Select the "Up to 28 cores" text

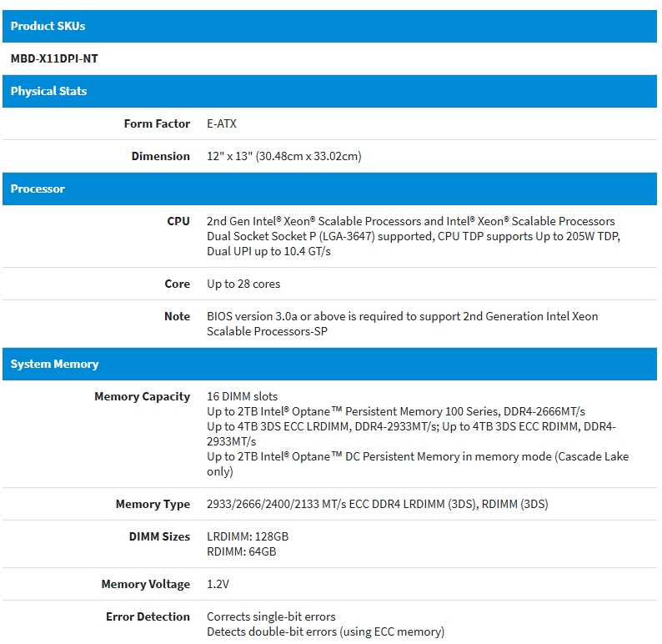click(x=243, y=284)
